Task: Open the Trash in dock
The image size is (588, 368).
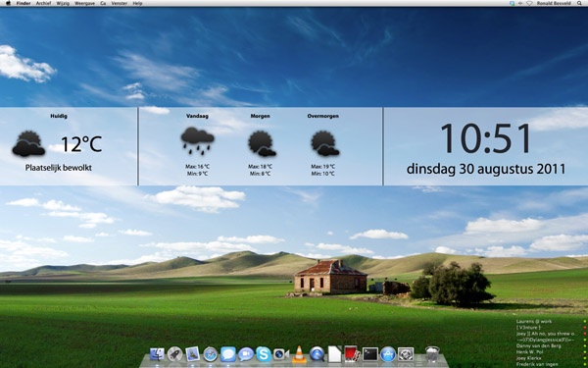Action: click(x=432, y=354)
